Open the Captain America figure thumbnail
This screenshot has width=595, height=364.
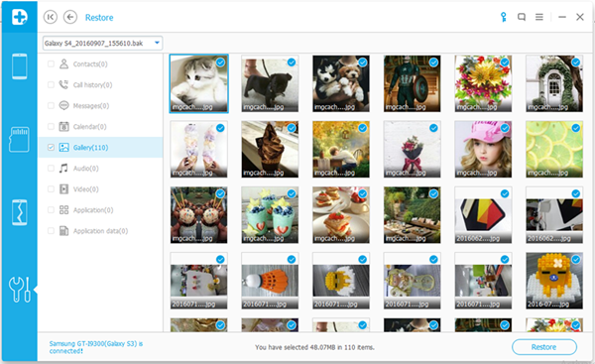click(x=413, y=83)
